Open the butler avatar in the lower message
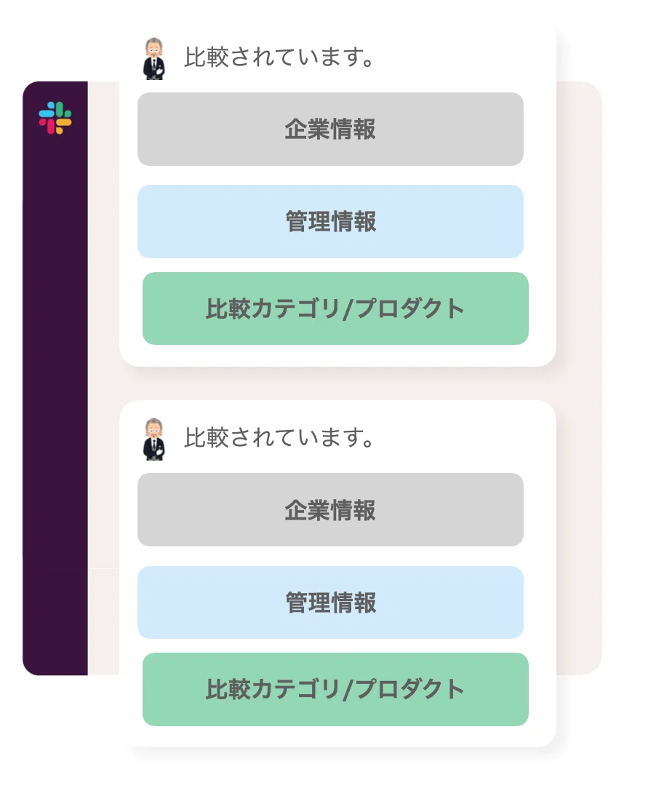The image size is (672, 796). tap(153, 439)
